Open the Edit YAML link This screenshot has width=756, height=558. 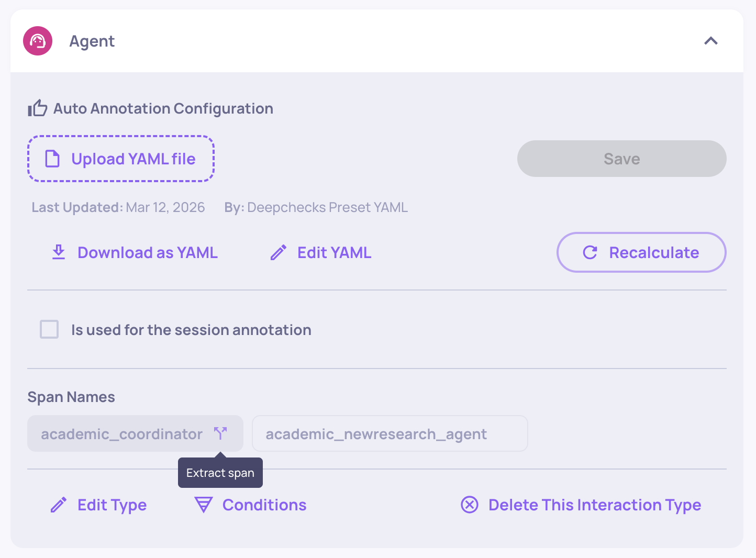334,253
